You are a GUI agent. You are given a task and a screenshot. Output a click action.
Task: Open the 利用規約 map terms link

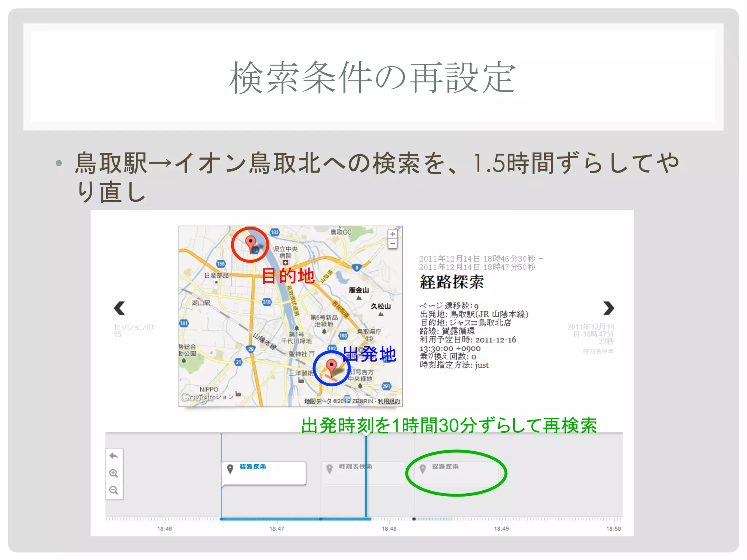[x=389, y=401]
